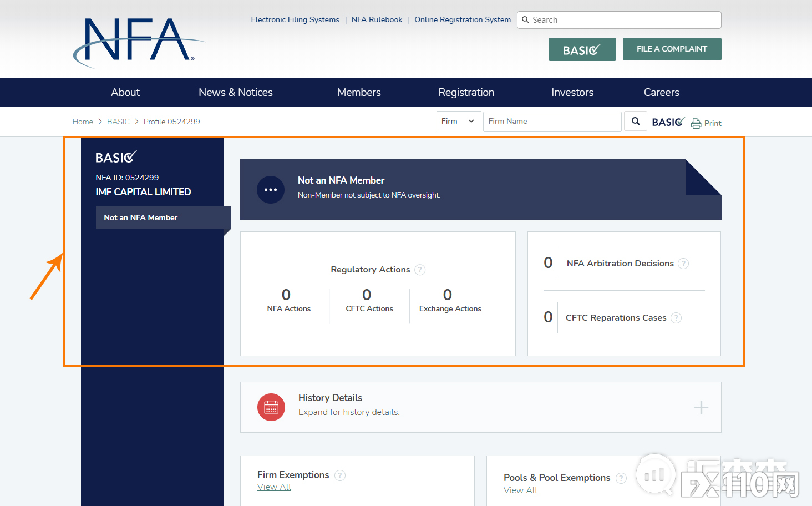Viewport: 812px width, 506px height.
Task: Open the Careers menu
Action: [662, 93]
